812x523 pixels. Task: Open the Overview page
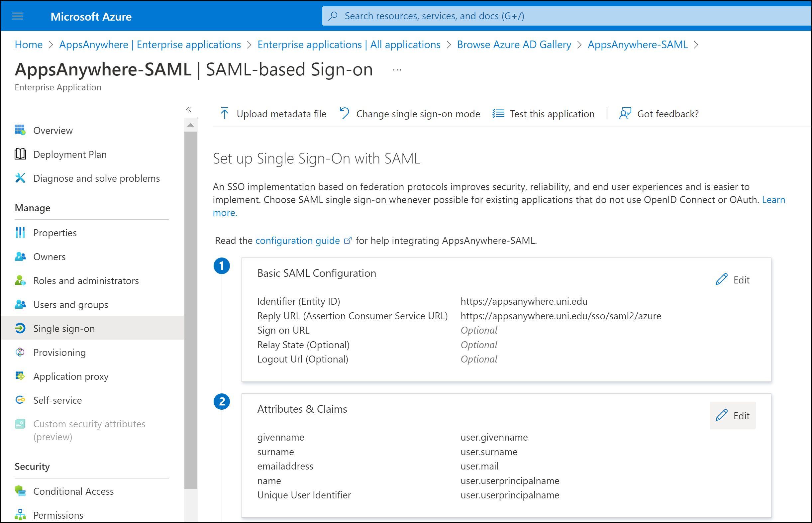tap(53, 130)
